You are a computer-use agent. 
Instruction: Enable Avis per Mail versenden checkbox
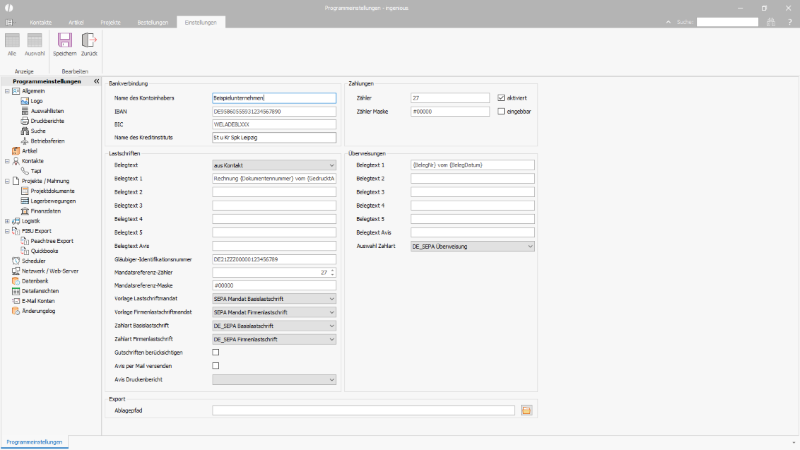click(216, 366)
